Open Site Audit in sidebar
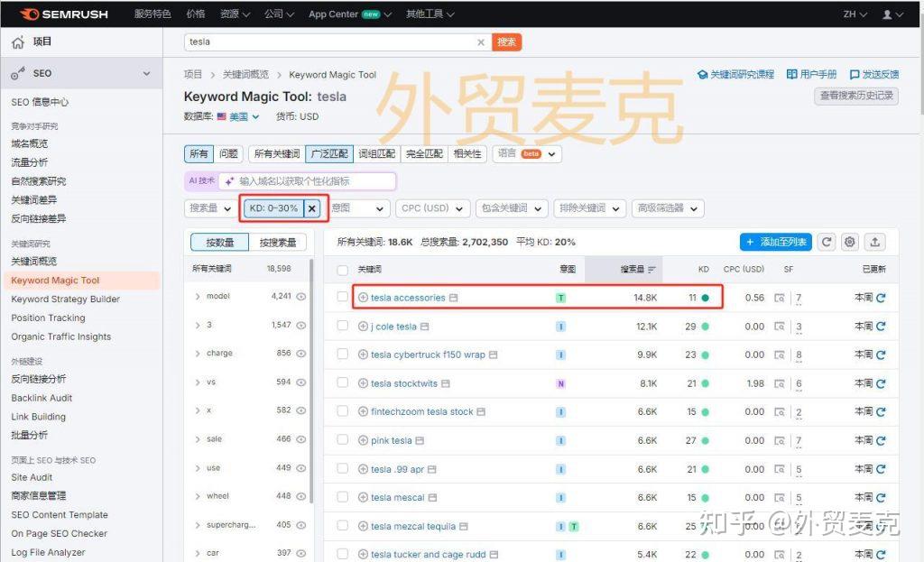The height and width of the screenshot is (562, 924). click(32, 477)
